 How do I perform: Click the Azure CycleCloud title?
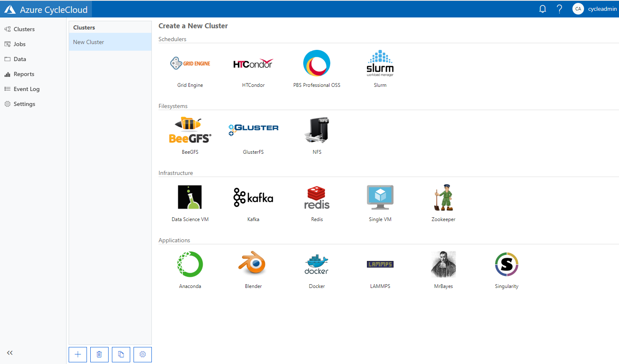[54, 10]
